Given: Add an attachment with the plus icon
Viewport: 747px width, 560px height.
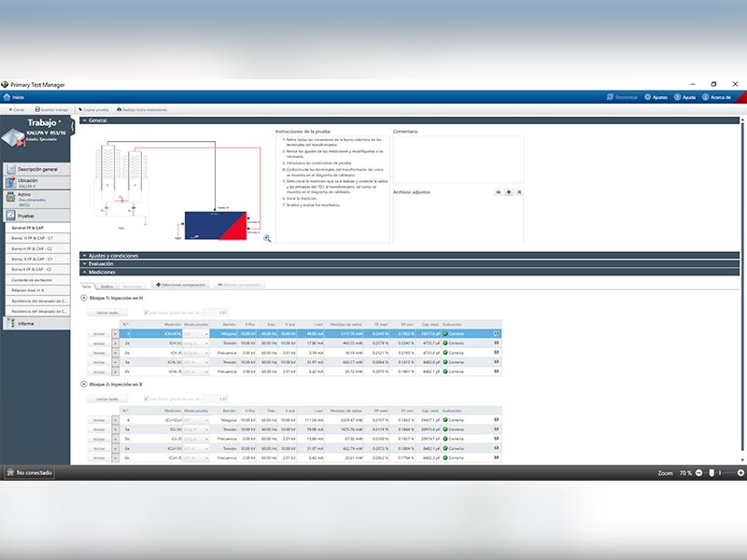Looking at the screenshot, I should coord(508,191).
